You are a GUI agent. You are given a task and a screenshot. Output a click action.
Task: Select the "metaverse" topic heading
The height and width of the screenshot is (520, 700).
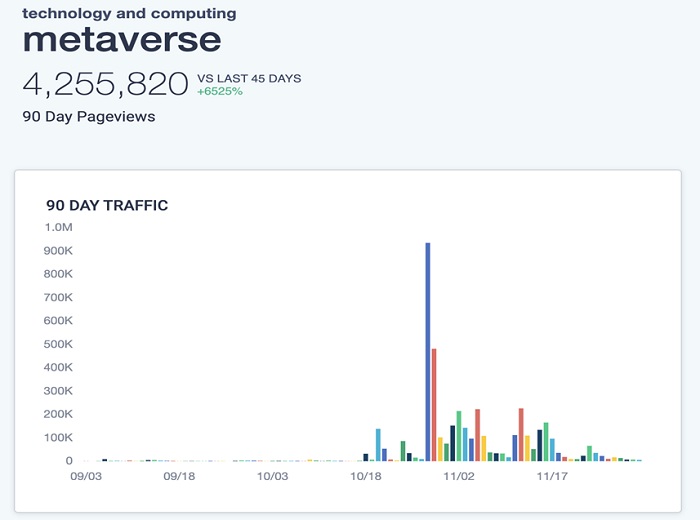pos(122,40)
